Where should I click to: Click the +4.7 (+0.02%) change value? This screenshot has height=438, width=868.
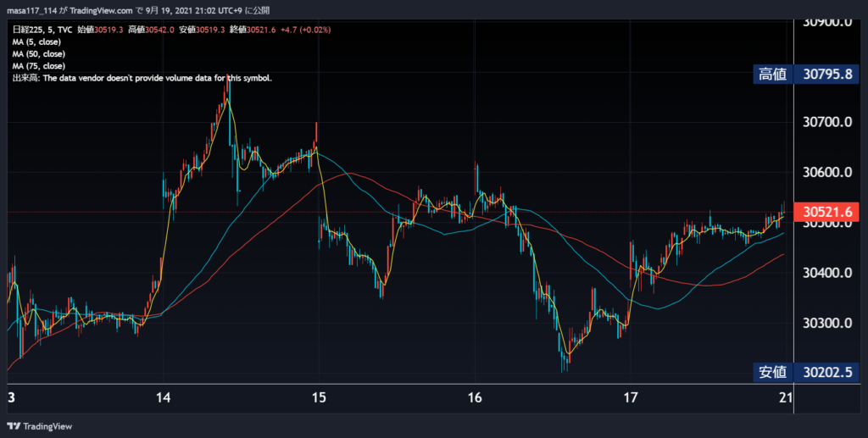pos(305,30)
